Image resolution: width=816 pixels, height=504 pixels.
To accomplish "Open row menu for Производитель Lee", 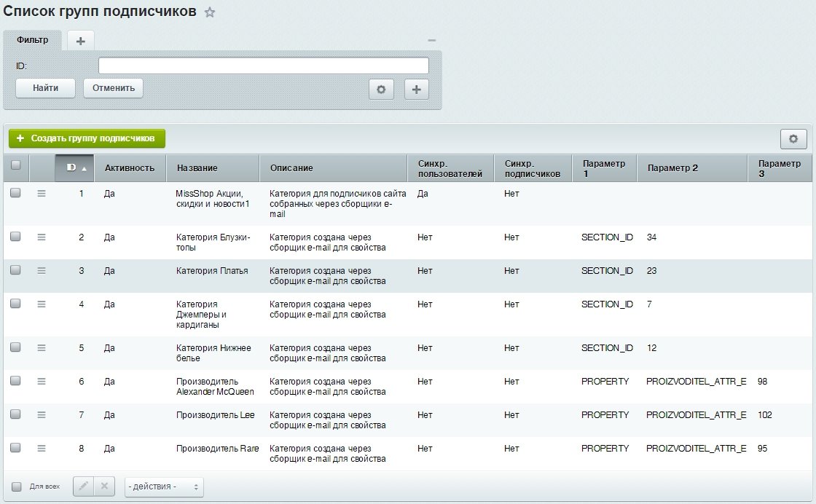I will coord(42,414).
